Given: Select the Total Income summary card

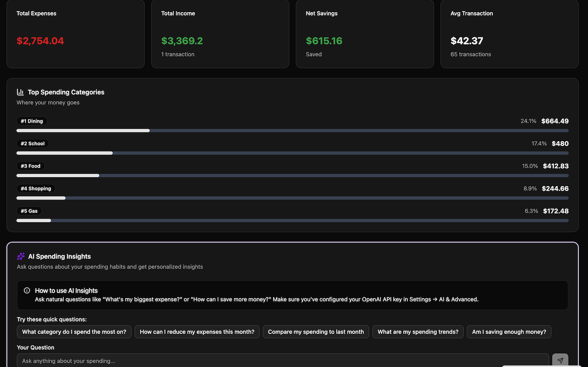Looking at the screenshot, I should tap(220, 34).
